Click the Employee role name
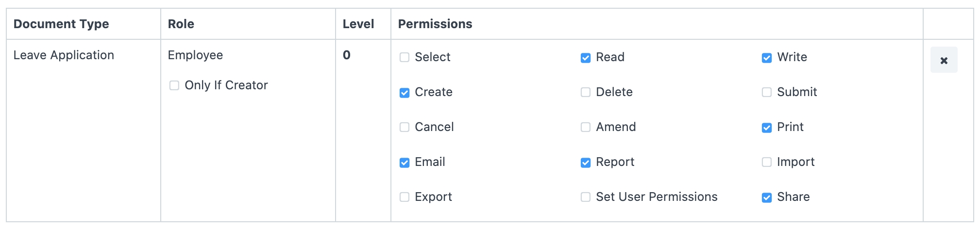This screenshot has height=230, width=980. point(195,55)
